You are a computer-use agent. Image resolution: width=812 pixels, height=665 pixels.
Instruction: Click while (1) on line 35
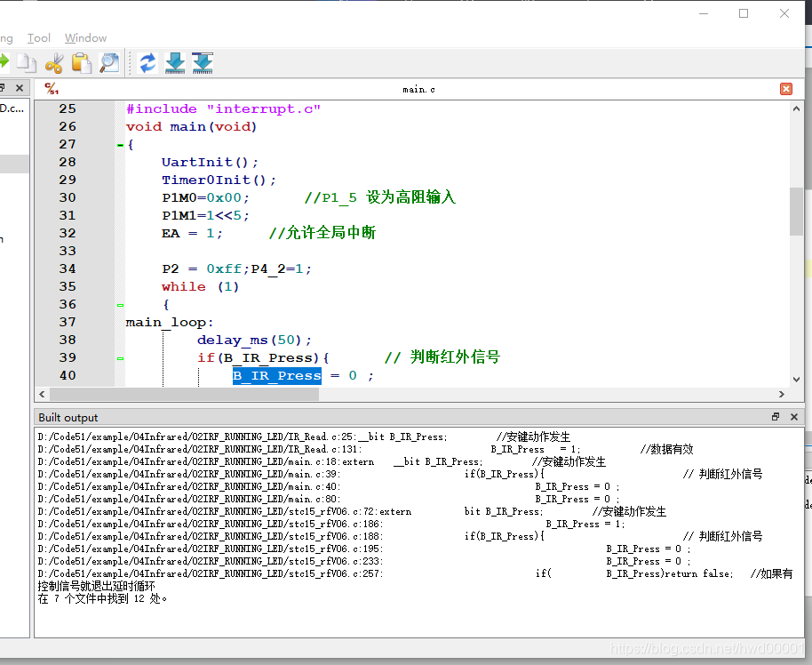pos(200,286)
